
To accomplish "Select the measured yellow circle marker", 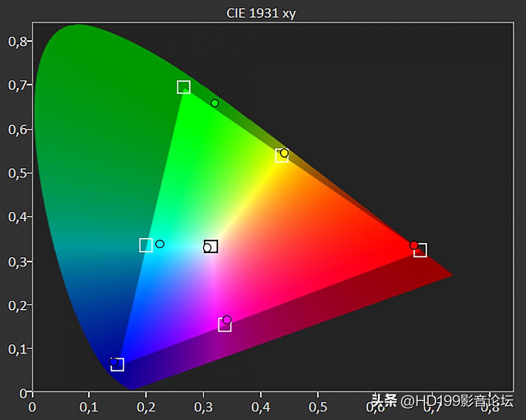I will pos(285,153).
